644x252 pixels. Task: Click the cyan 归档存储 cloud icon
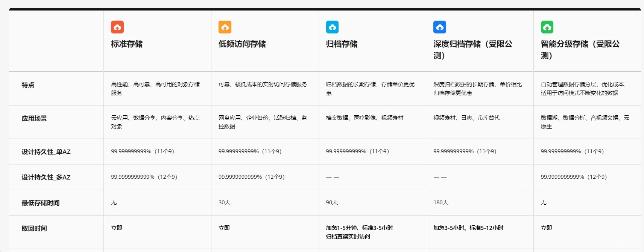click(332, 27)
